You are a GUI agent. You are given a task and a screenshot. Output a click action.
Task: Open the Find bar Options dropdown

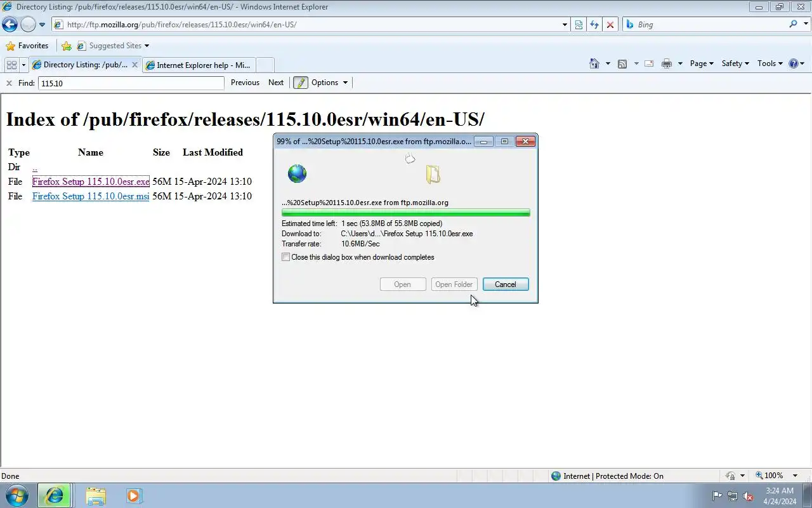[329, 83]
